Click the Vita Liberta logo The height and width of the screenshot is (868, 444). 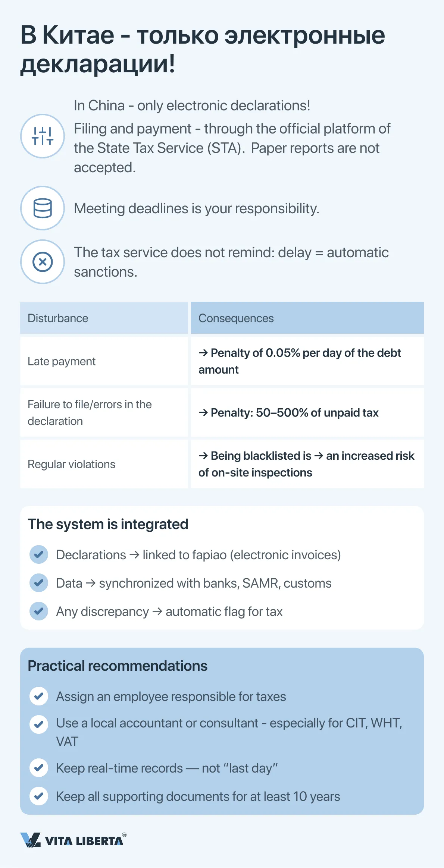click(x=73, y=840)
